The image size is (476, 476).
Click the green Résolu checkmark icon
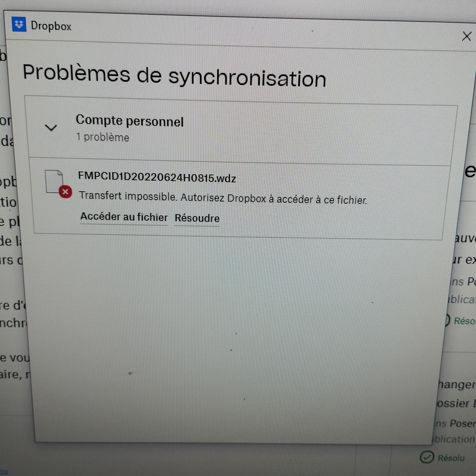click(x=427, y=457)
